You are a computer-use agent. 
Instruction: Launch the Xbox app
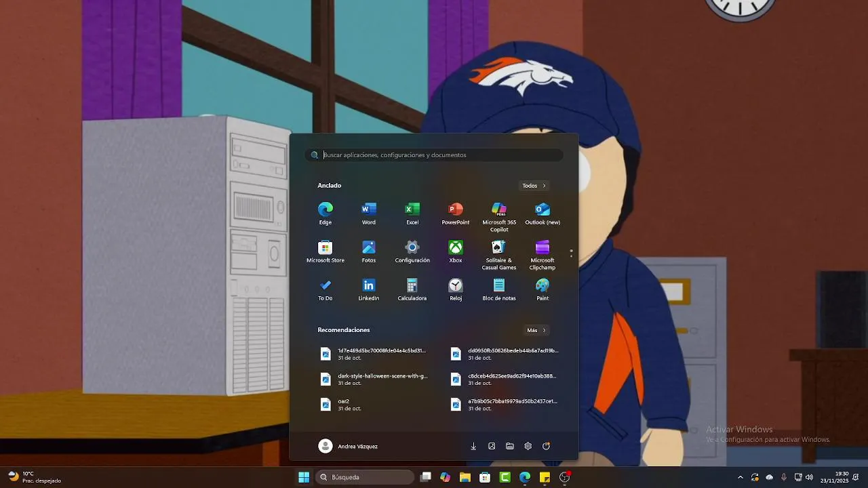point(456,251)
